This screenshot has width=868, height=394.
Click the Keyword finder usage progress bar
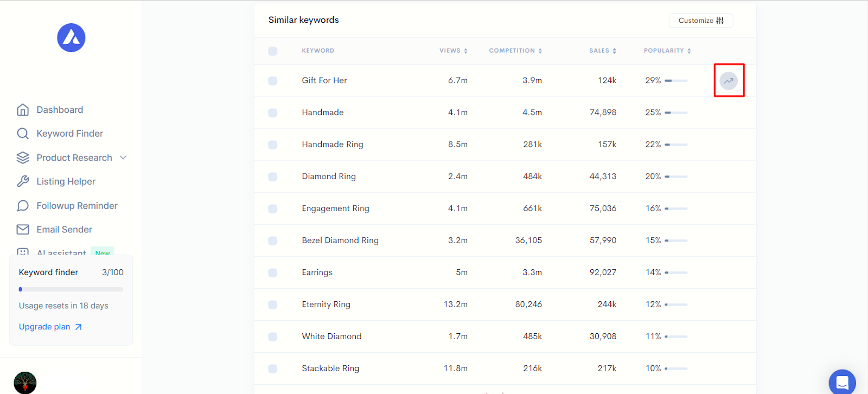point(71,289)
